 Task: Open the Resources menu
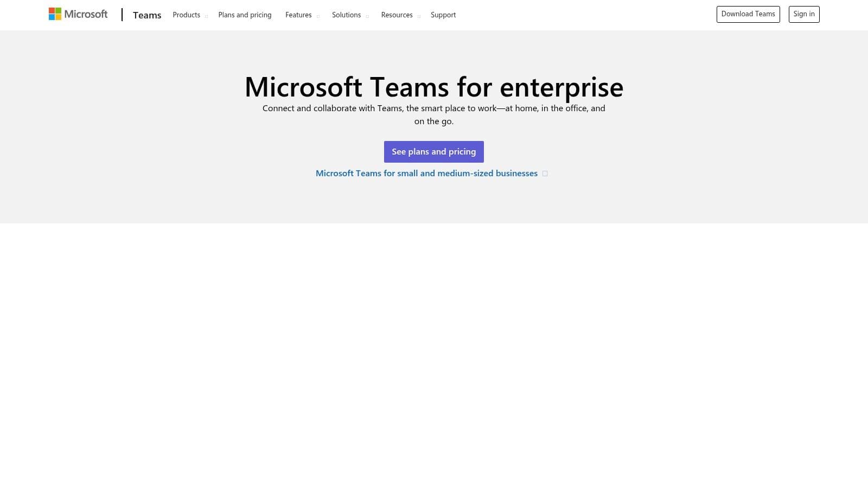(397, 15)
